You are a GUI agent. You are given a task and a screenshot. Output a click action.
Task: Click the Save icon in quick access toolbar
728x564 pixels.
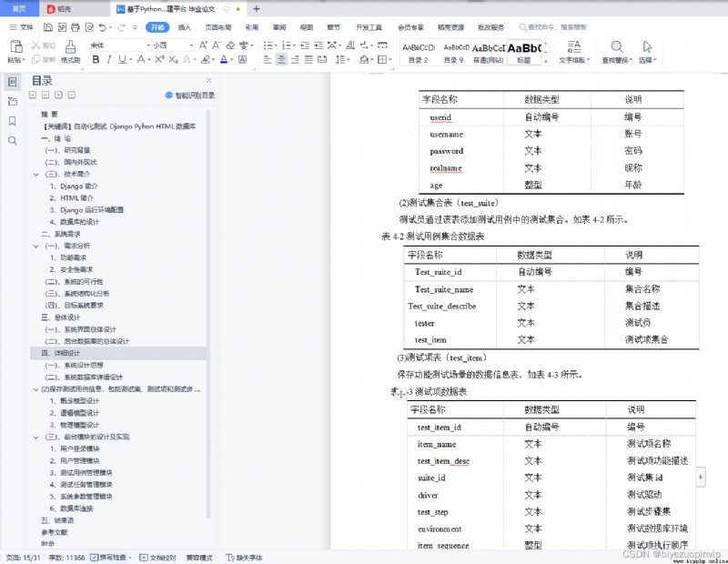pos(48,27)
